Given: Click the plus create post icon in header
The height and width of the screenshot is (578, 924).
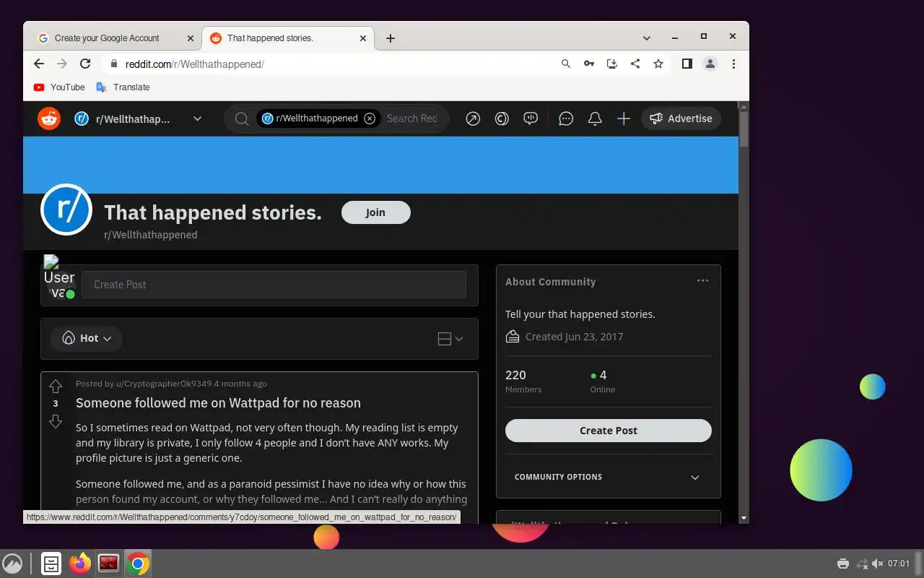Looking at the screenshot, I should coord(624,118).
